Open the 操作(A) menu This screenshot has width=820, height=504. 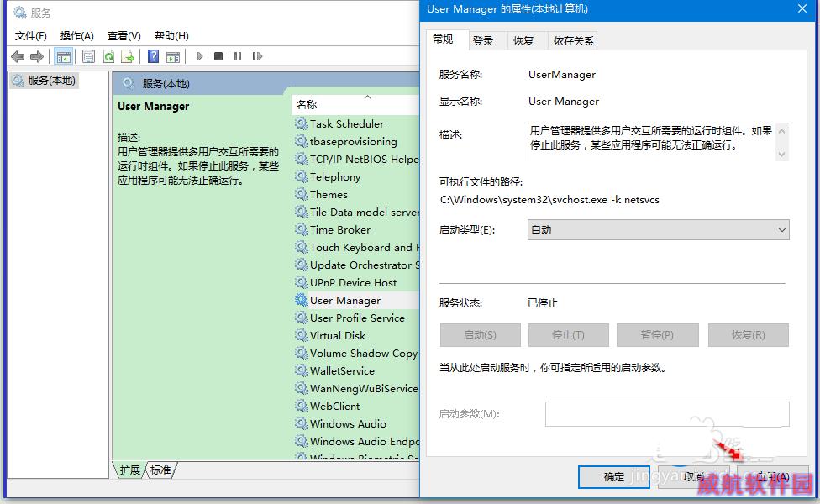pos(77,35)
